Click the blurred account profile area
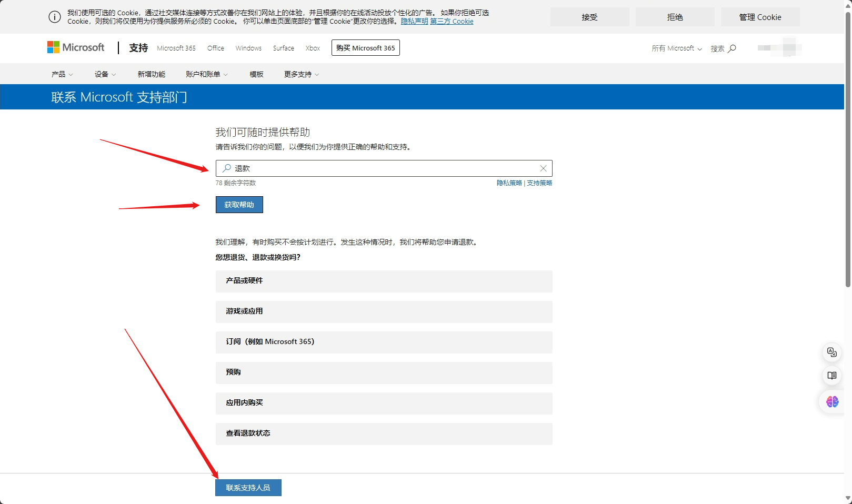The image size is (852, 504). (780, 48)
